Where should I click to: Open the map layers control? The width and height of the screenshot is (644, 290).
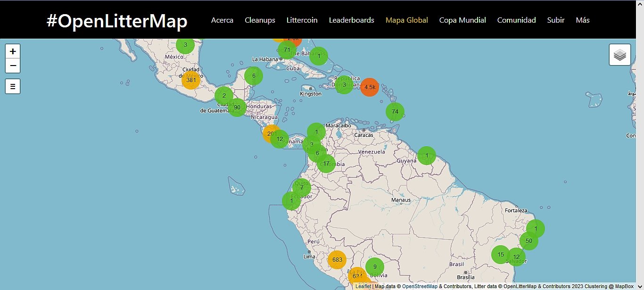point(619,55)
